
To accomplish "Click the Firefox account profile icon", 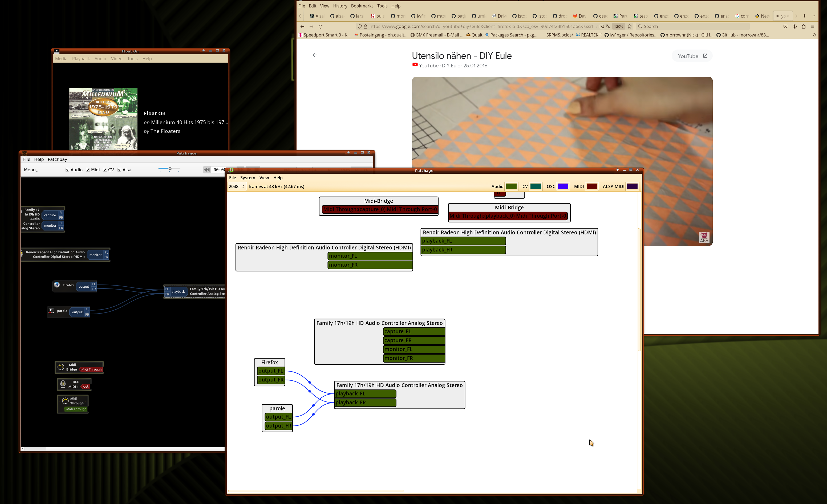I will pos(794,27).
